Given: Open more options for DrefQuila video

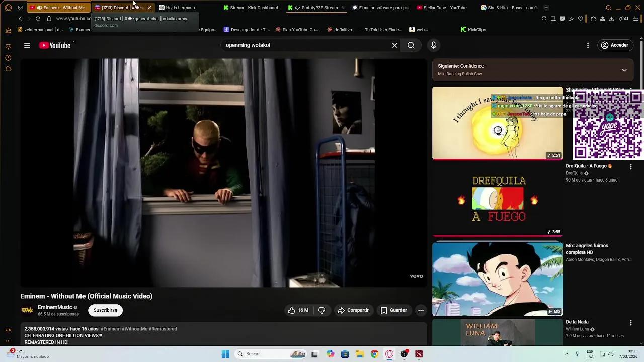Looking at the screenshot, I should point(631,166).
